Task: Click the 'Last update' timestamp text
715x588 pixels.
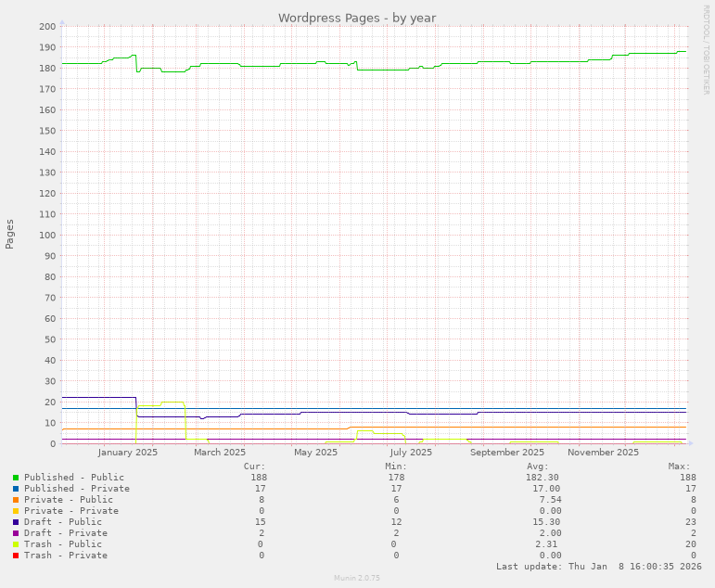Action: [599, 566]
